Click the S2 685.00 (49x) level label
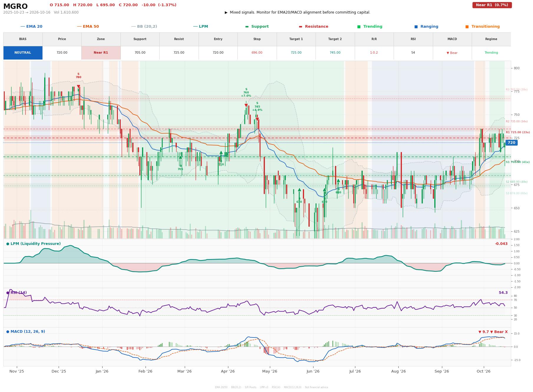This screenshot has height=392, width=533. [x=517, y=182]
